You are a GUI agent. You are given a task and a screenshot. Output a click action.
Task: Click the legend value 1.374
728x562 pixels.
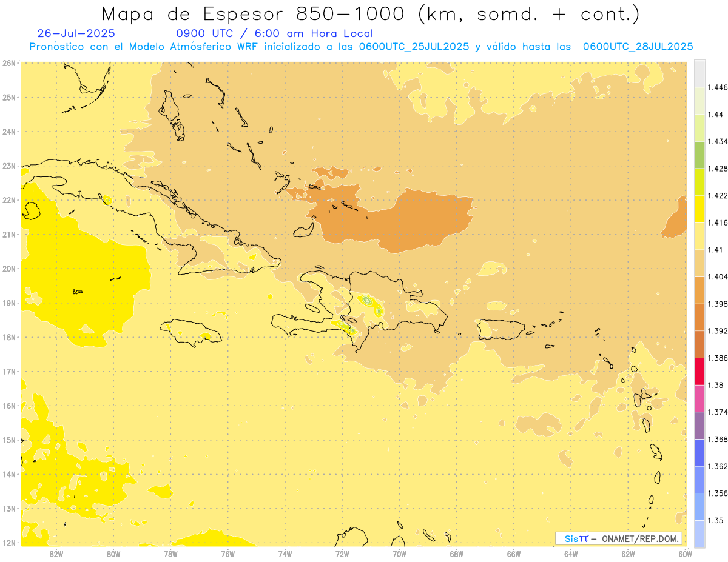718,412
